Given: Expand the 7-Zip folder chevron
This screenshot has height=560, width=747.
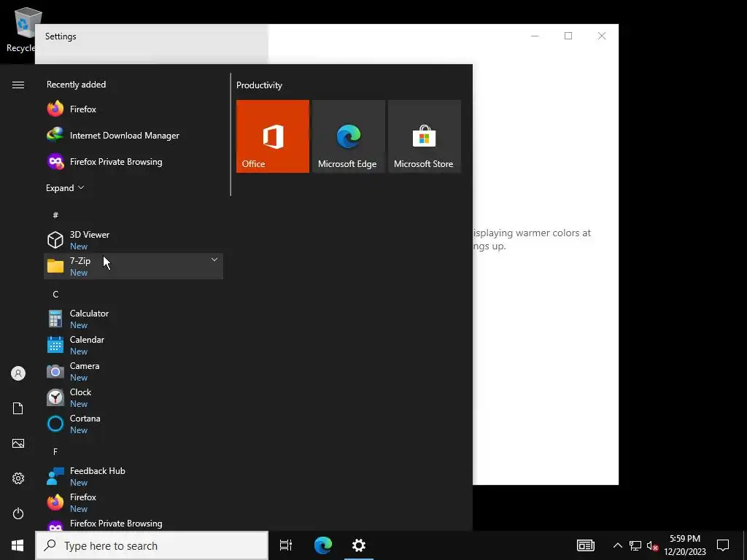Looking at the screenshot, I should [214, 260].
